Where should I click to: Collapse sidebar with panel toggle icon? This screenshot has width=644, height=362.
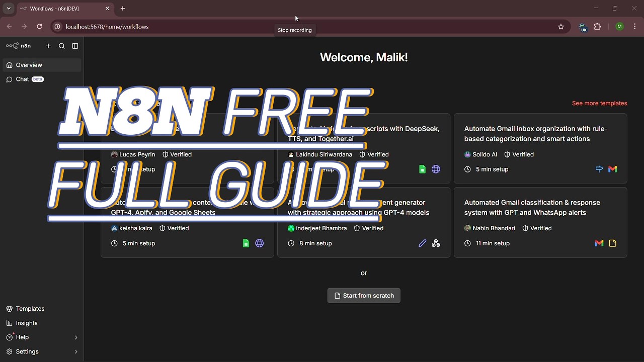(x=75, y=46)
